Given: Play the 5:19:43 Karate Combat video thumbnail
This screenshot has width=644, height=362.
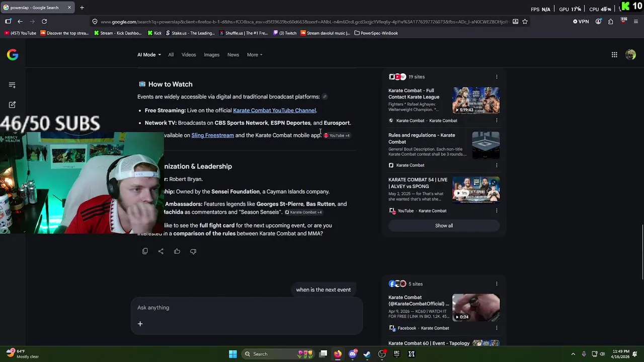Looking at the screenshot, I should point(476,101).
